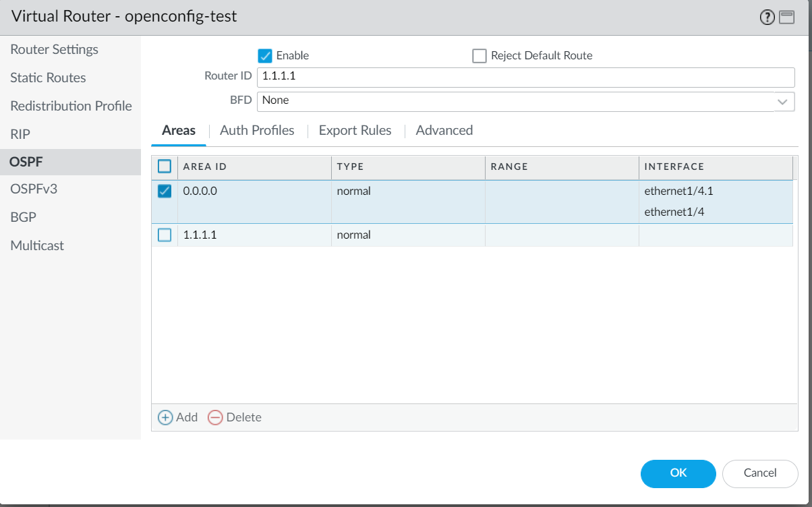The image size is (812, 507).
Task: Go to the Advanced tab
Action: coord(444,130)
